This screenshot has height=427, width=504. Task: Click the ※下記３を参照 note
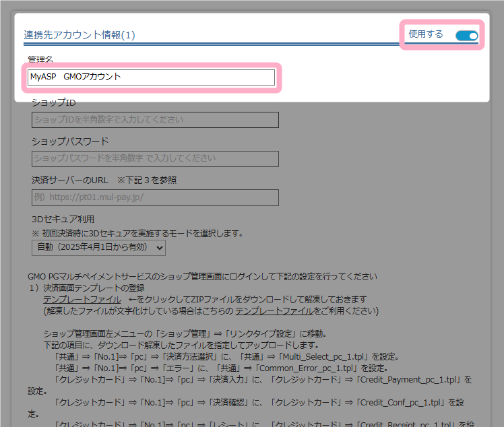coord(147,180)
